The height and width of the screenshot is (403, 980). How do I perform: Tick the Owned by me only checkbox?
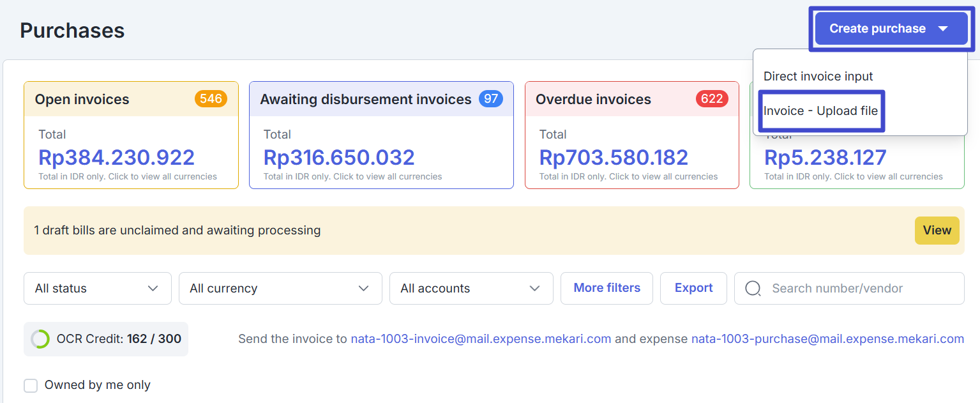[31, 386]
